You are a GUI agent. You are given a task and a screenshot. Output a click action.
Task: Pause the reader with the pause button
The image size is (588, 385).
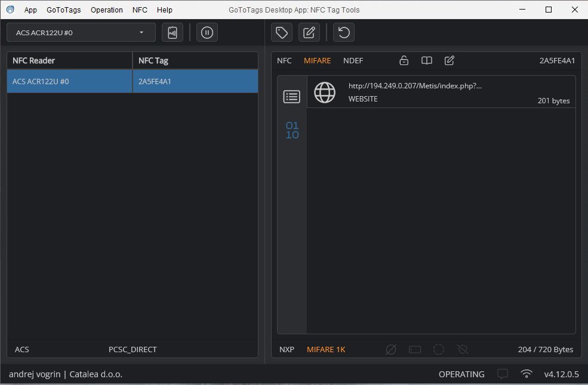(207, 32)
